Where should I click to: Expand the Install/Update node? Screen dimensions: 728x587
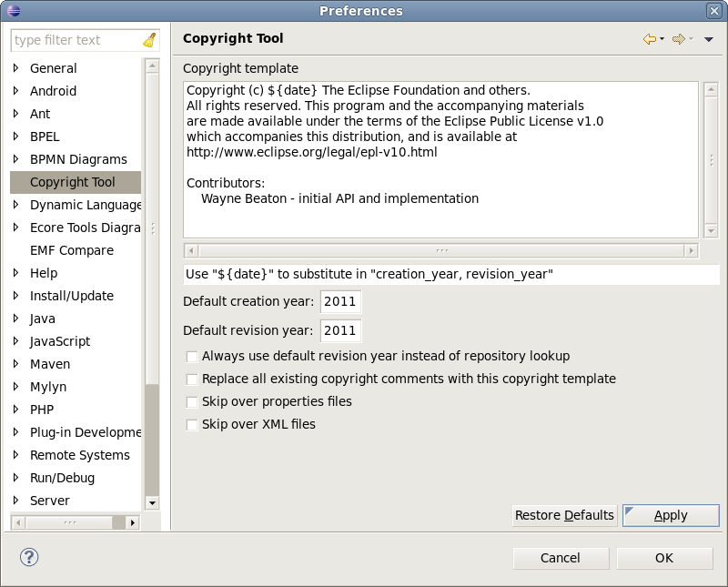point(15,296)
